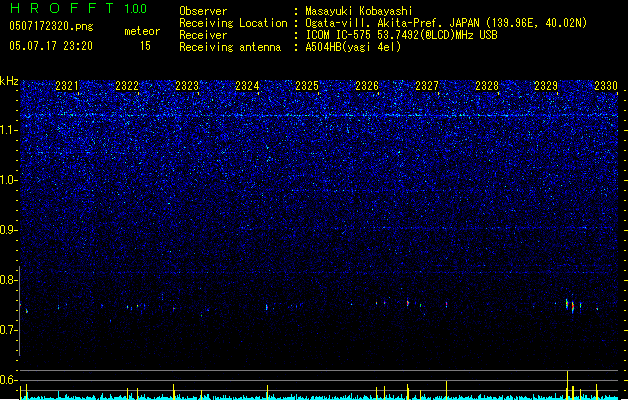Click the 2326 time marker

367,86
